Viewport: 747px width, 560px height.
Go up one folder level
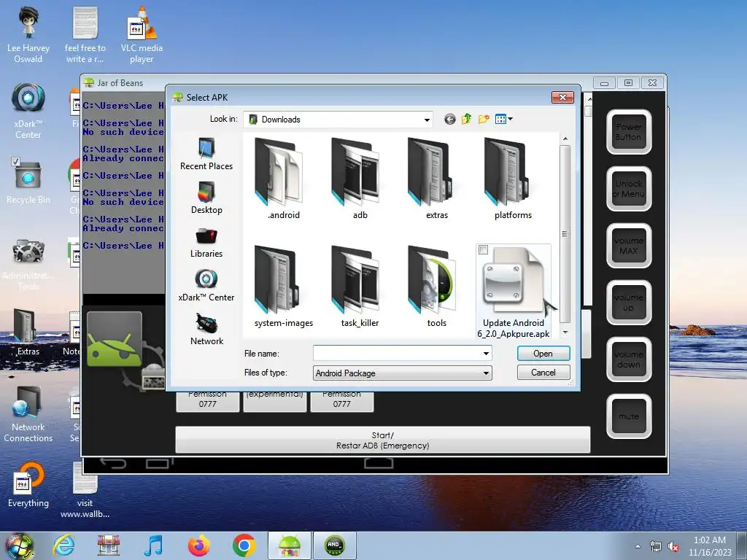pyautogui.click(x=466, y=119)
